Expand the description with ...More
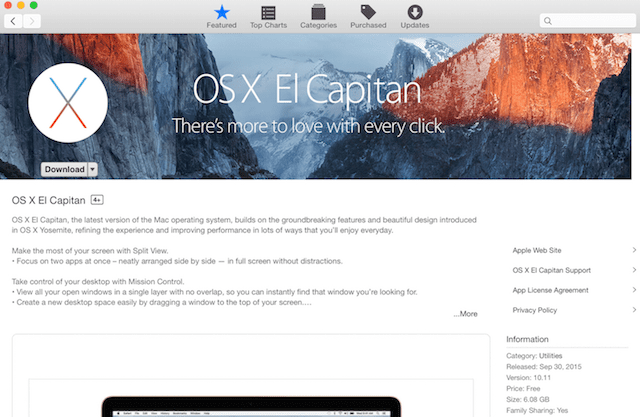The width and height of the screenshot is (640, 417). (465, 314)
